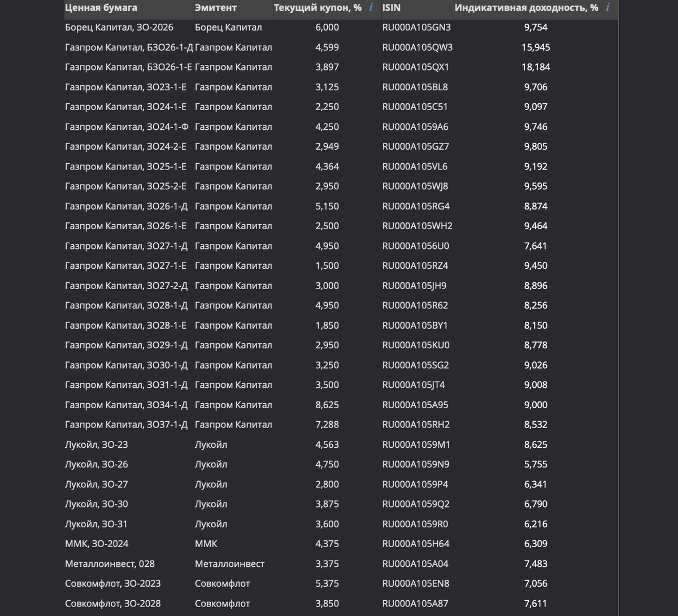Select the Лукойл, ЗО-23 bond

coord(97,445)
